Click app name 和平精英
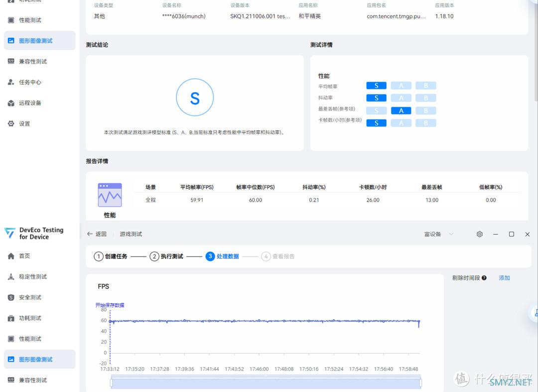The image size is (538, 392). [x=309, y=16]
